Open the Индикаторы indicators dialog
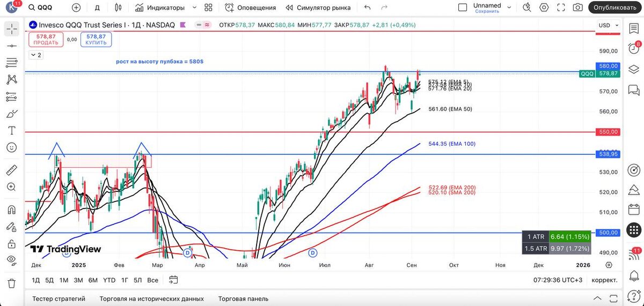This screenshot has width=644, height=306. coord(160,8)
